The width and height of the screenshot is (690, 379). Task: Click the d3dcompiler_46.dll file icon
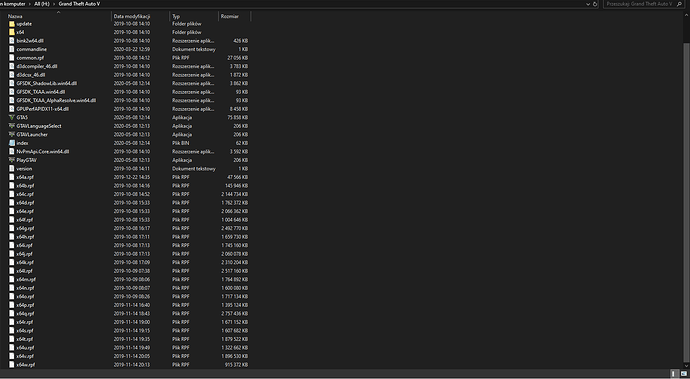coord(12,66)
